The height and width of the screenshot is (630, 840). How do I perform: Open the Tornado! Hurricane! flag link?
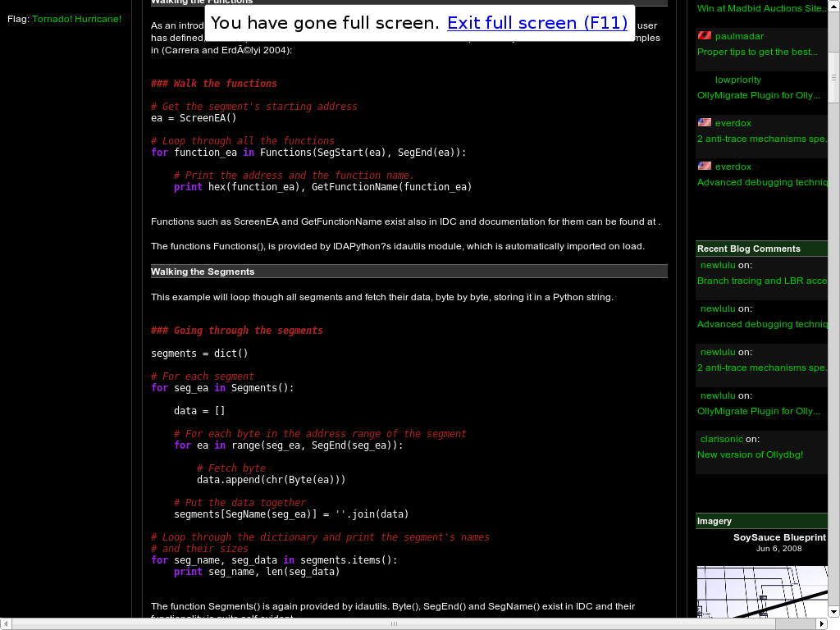[76, 19]
